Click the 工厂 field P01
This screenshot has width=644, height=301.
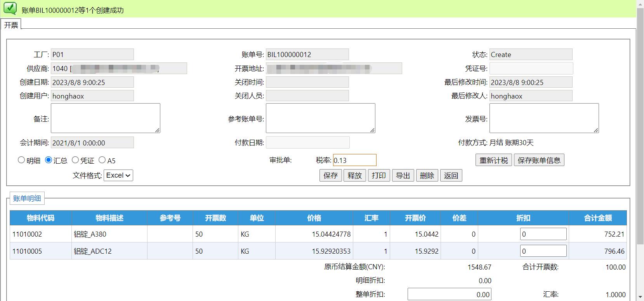point(92,54)
